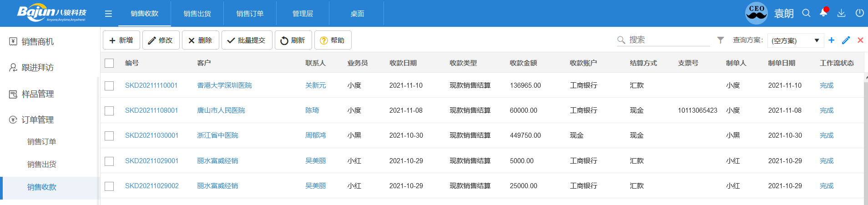
Task: Edit query scheme pencil icon
Action: coord(846,40)
